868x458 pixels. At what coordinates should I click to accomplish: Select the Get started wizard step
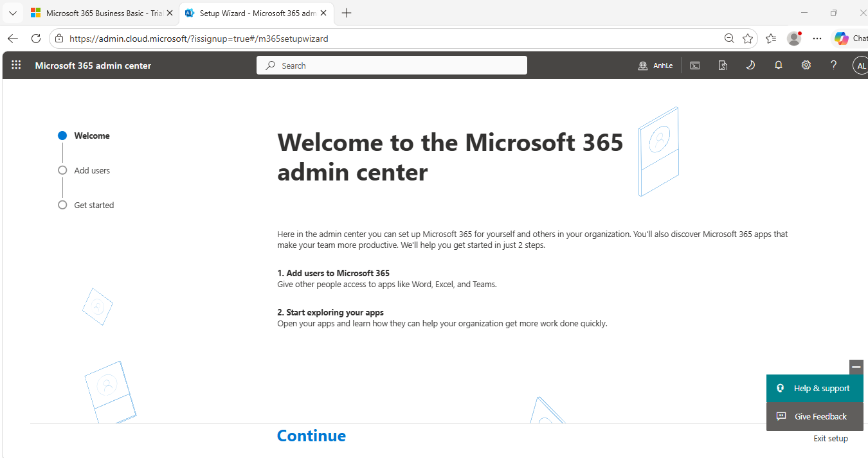(86, 205)
